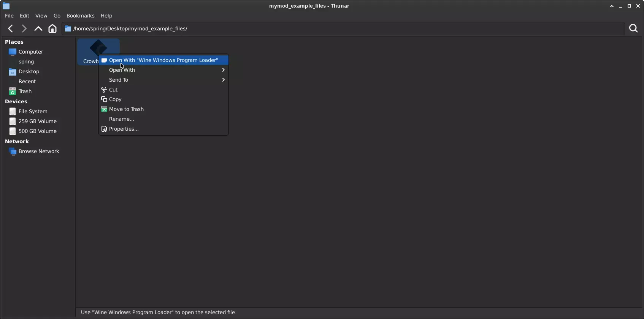Go to the home folder icon
The height and width of the screenshot is (319, 644).
click(52, 28)
